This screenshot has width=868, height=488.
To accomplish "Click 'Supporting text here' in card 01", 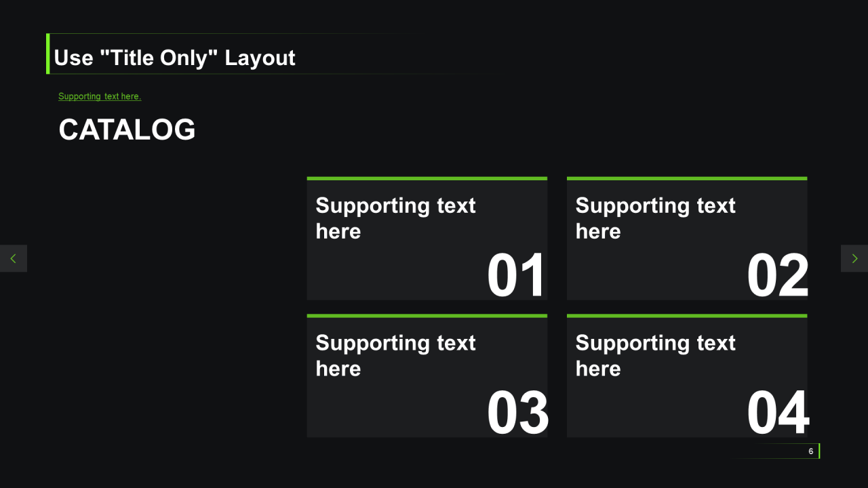I will coord(395,218).
